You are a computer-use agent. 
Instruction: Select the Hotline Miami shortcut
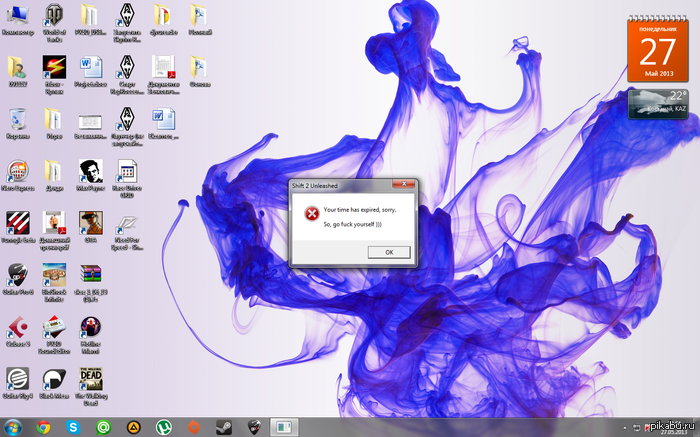tap(91, 335)
